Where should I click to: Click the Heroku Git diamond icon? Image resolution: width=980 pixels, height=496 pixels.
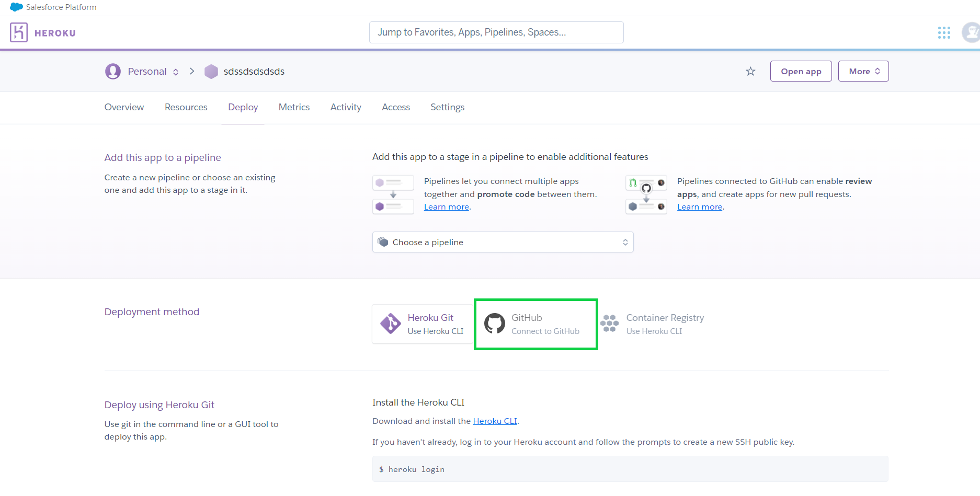point(391,324)
